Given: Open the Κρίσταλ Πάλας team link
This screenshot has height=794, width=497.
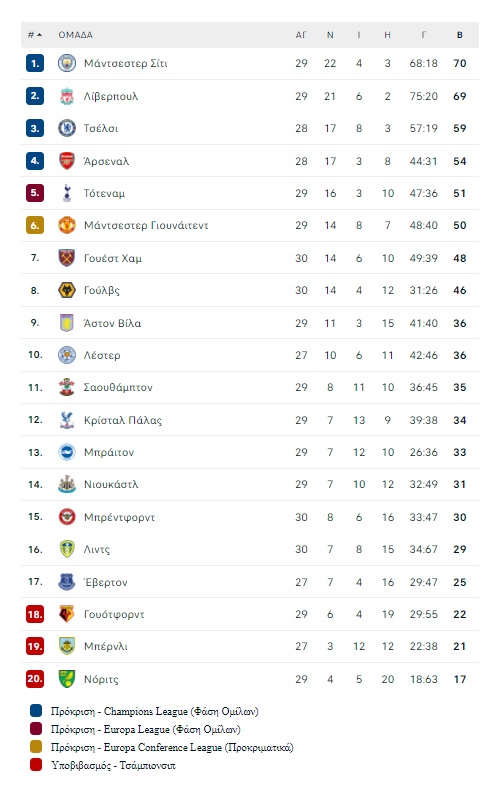Looking at the screenshot, I should tap(123, 420).
